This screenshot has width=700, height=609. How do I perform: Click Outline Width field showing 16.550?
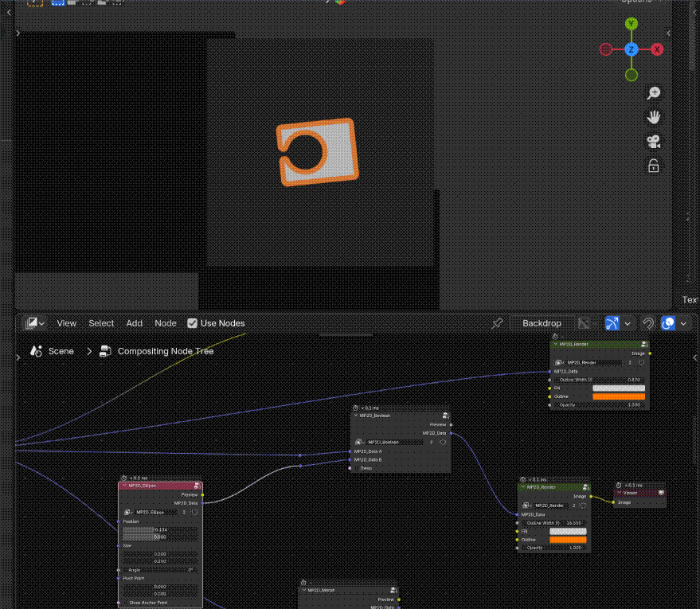pyautogui.click(x=553, y=522)
